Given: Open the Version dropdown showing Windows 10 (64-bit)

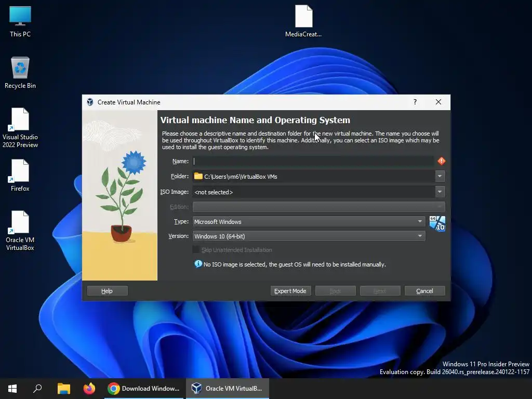Looking at the screenshot, I should click(309, 236).
